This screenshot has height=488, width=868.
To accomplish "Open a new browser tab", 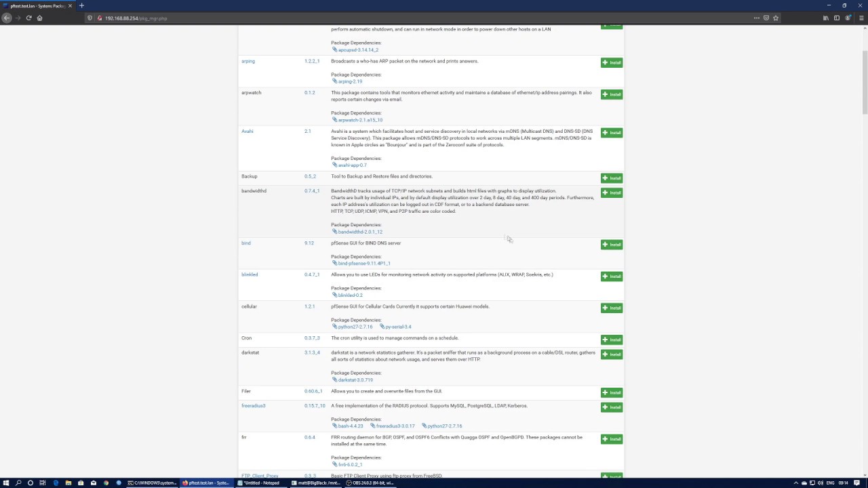I will [81, 5].
